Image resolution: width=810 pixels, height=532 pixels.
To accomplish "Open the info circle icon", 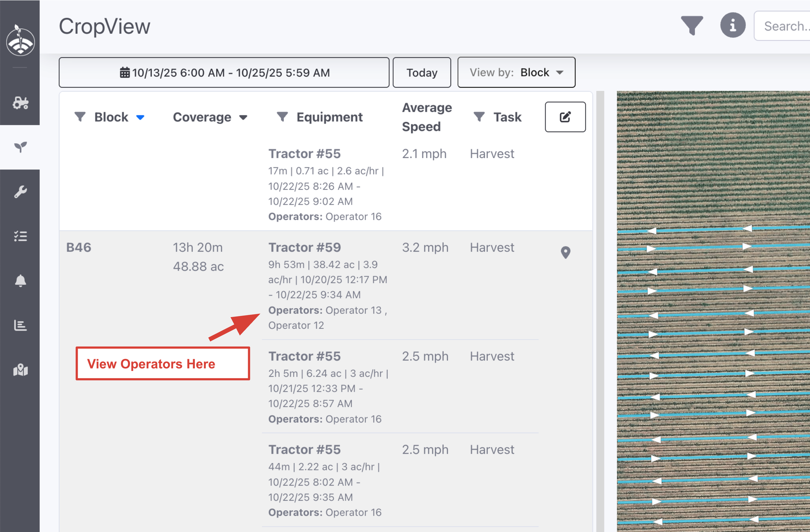I will coord(732,26).
